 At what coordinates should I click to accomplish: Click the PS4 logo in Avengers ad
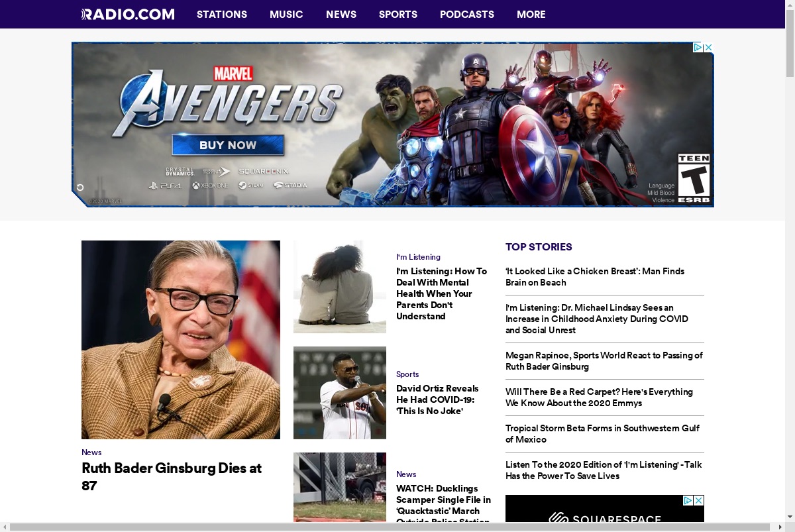164,186
